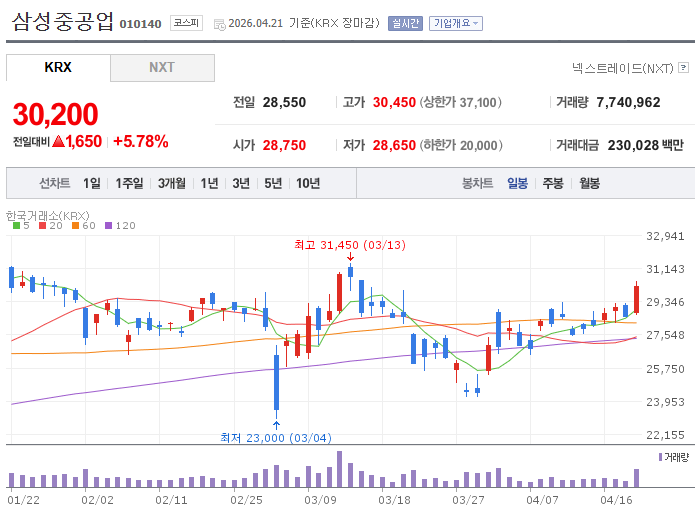
Task: Click the 한국거래소(KRX) chart label
Action: tap(47, 216)
